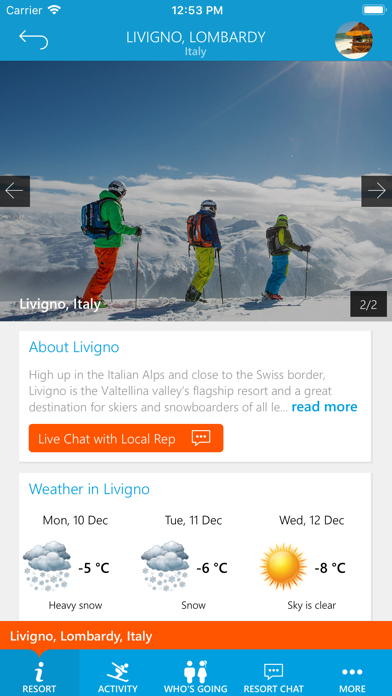Tap the 2/2 photo counter badge

(x=368, y=304)
